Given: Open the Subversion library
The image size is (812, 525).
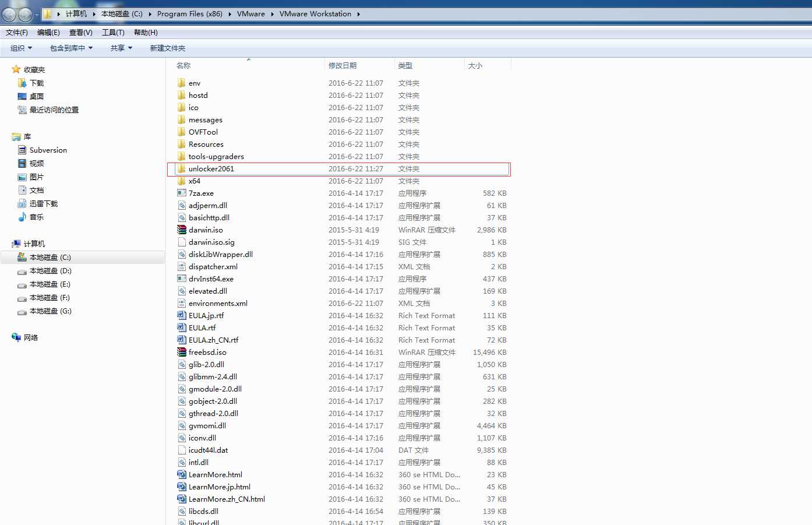Looking at the screenshot, I should pos(48,150).
